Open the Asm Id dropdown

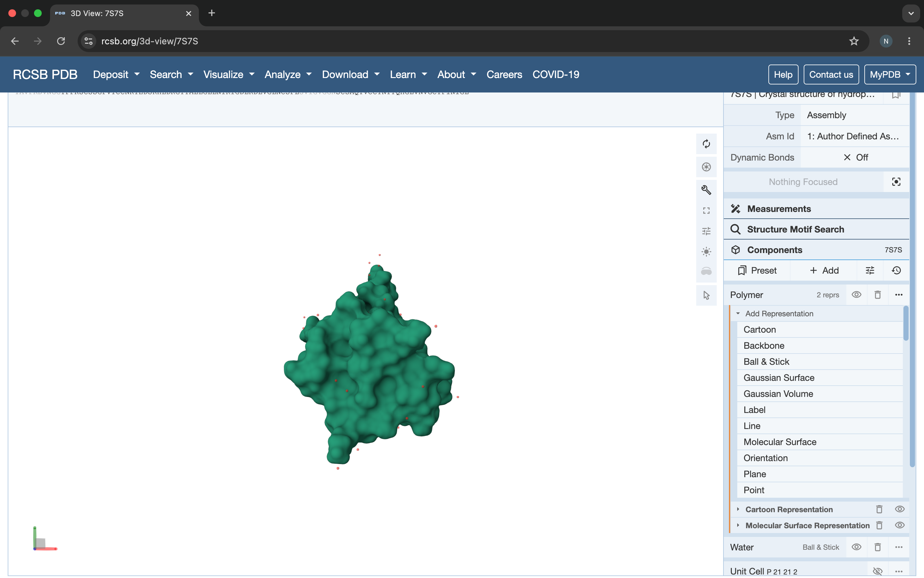[854, 136]
